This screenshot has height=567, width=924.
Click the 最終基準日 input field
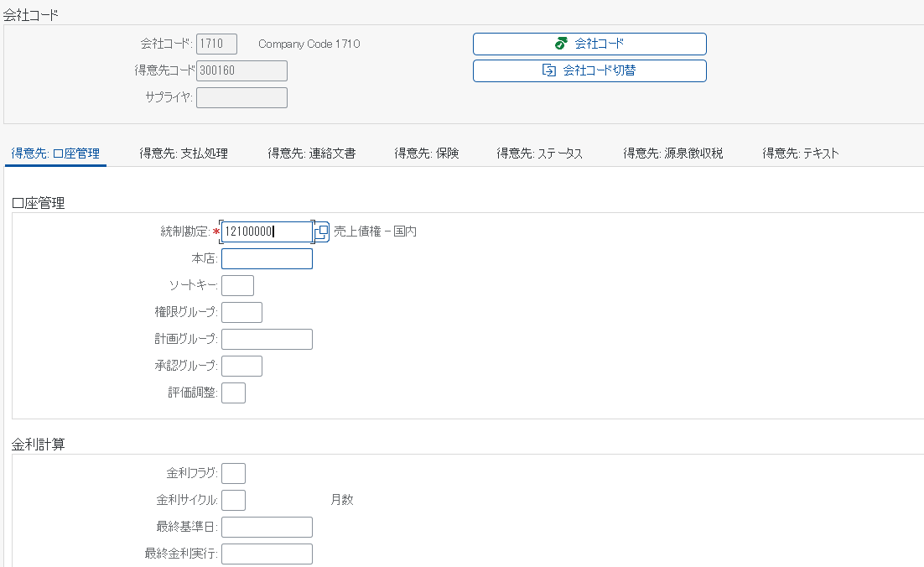point(267,527)
